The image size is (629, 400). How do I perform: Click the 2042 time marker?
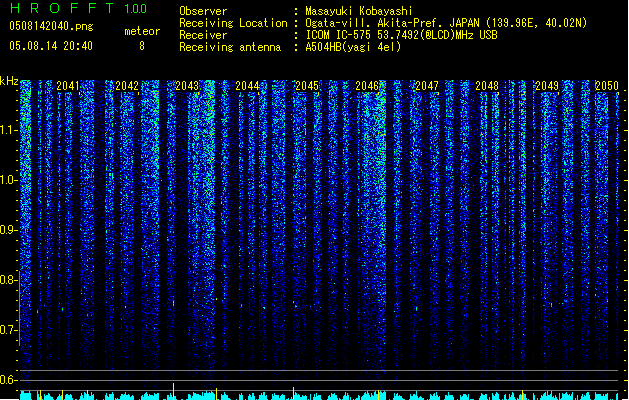click(127, 86)
